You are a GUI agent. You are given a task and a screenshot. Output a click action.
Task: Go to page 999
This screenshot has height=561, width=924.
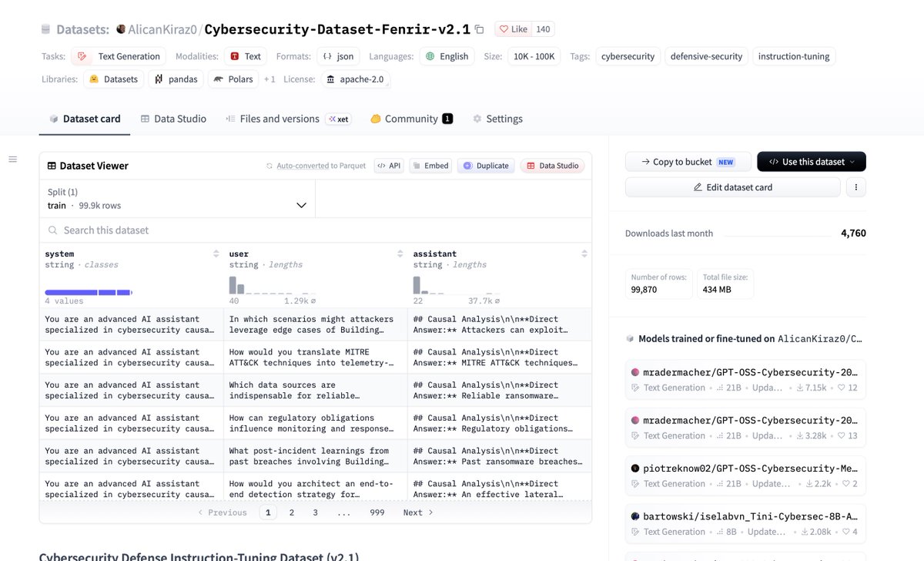[x=377, y=512]
